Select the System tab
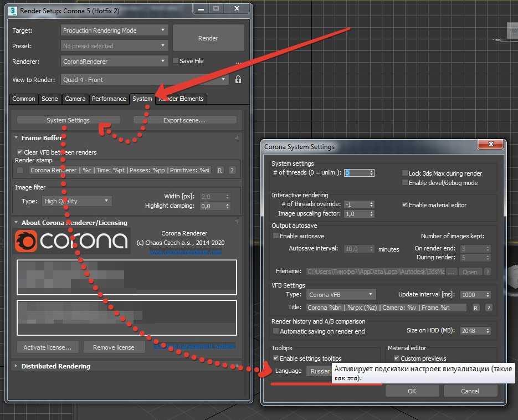The height and width of the screenshot is (420, 518). pyautogui.click(x=142, y=99)
